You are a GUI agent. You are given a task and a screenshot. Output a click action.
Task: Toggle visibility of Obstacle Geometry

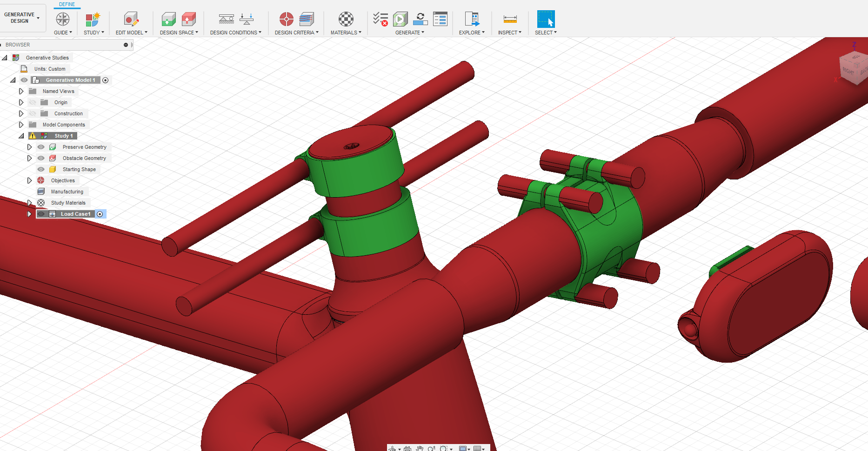point(41,158)
